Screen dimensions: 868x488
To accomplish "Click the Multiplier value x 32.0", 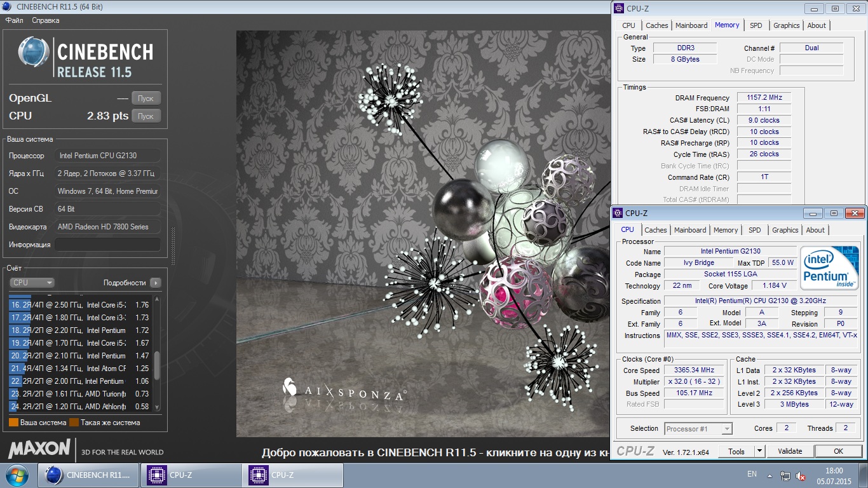I will [695, 382].
